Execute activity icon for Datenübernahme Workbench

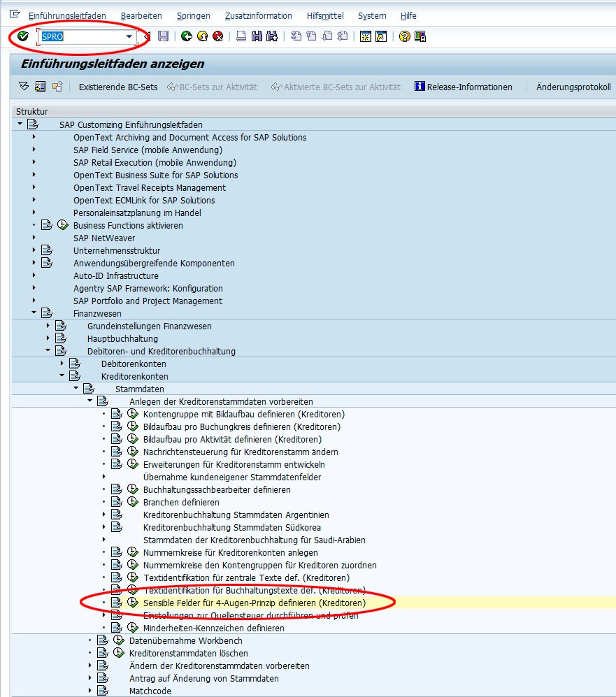(119, 640)
